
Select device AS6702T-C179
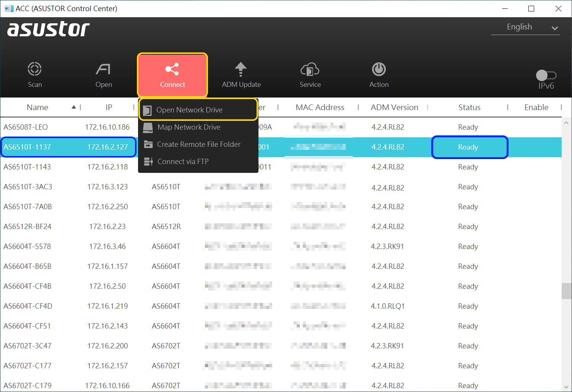27,385
